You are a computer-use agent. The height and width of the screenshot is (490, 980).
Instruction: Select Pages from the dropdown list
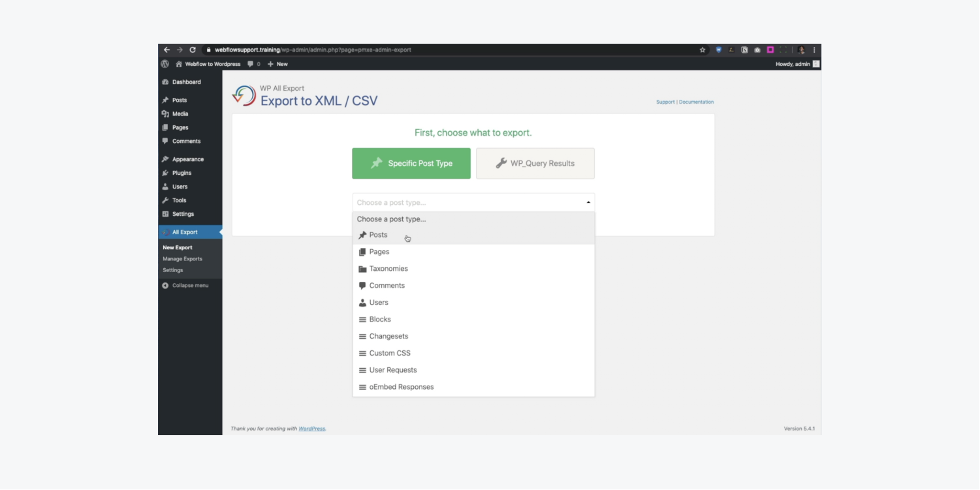[x=473, y=252]
